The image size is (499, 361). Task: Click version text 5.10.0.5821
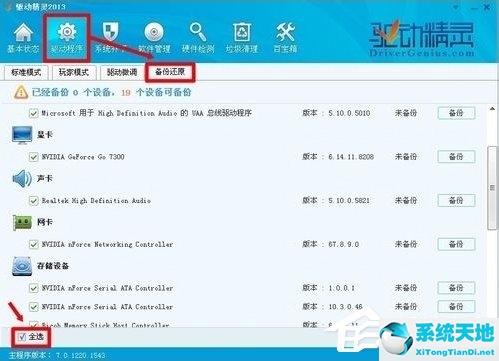tap(349, 201)
